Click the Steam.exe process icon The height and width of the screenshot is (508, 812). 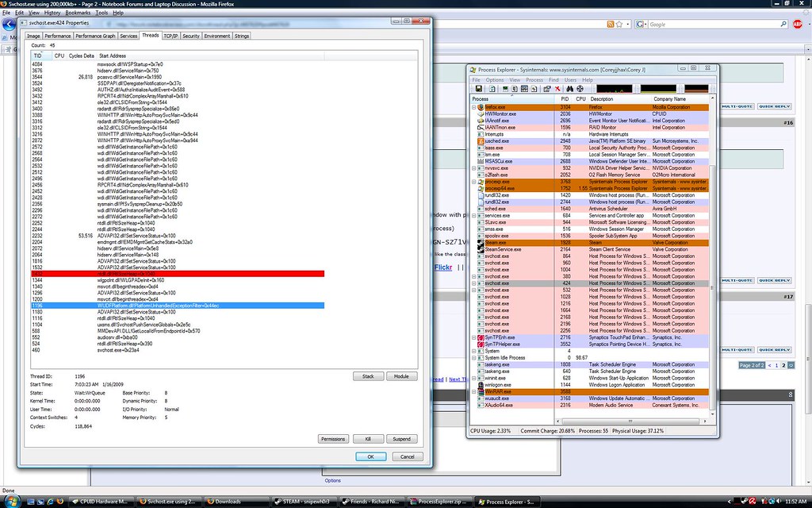point(481,243)
